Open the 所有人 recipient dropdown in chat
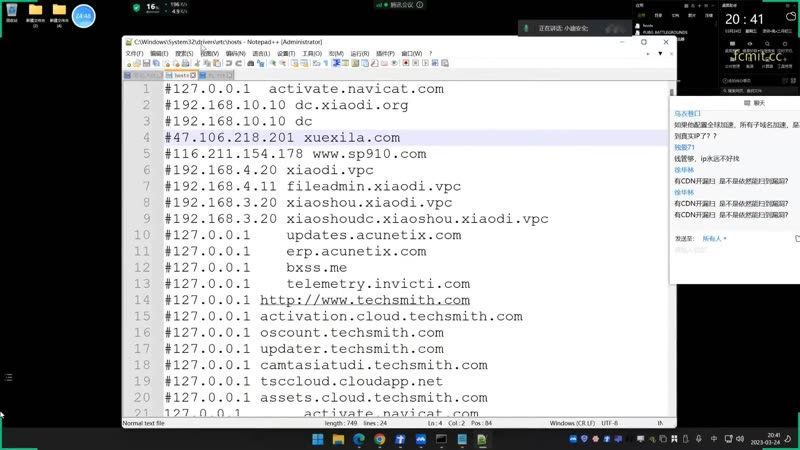This screenshot has height=450, width=800. tap(714, 239)
